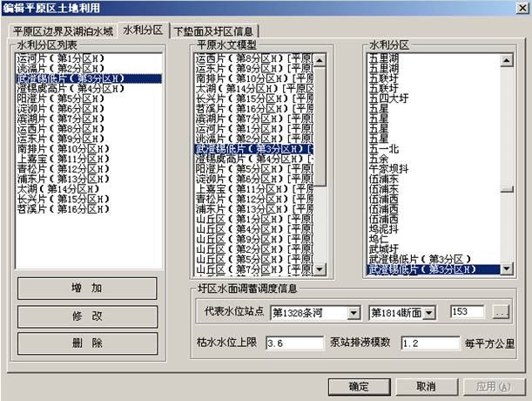Click the ellipsis browse button beside 153

[x=499, y=313]
